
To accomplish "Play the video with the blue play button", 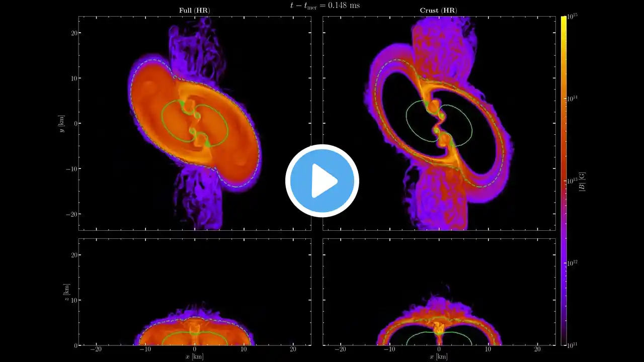I will click(x=322, y=181).
